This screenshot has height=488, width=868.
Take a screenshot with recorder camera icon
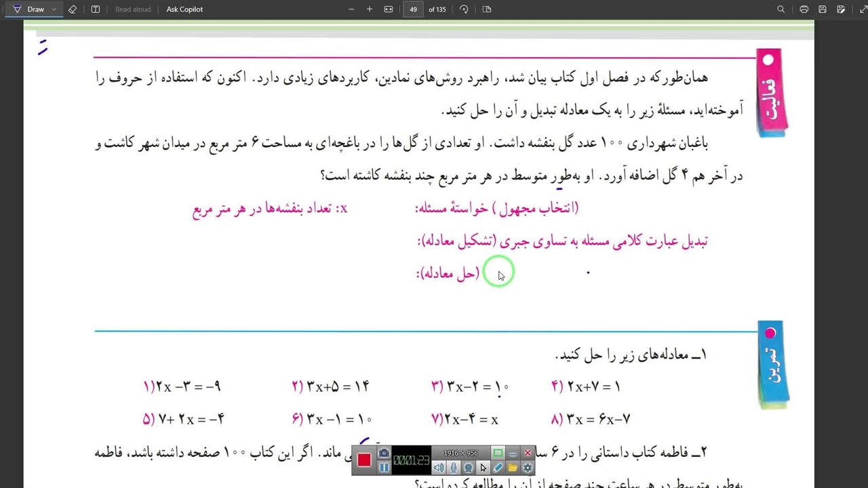[x=384, y=453]
